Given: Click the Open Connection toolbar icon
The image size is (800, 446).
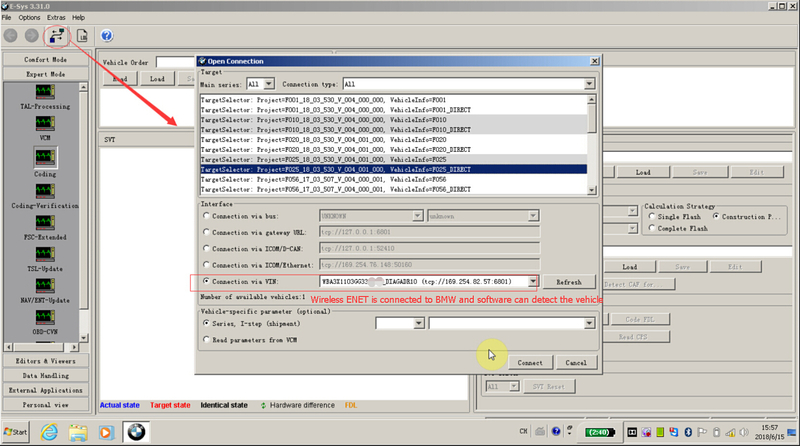Looking at the screenshot, I should (x=57, y=36).
